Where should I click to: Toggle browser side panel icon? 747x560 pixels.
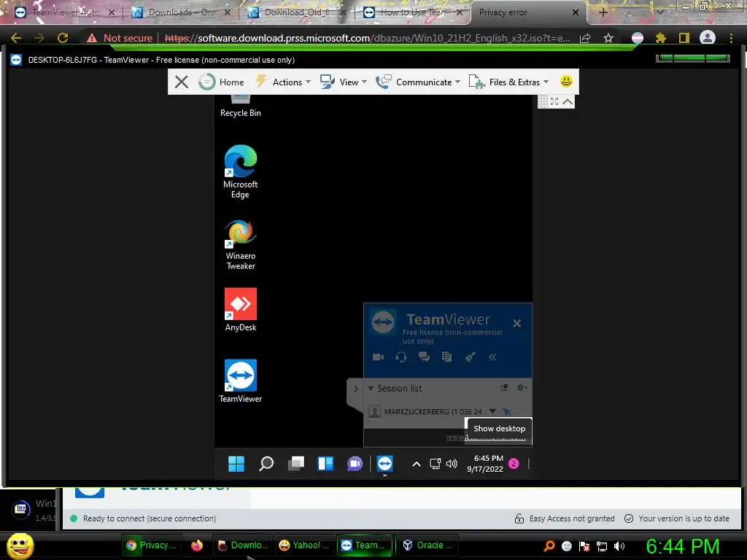point(684,38)
